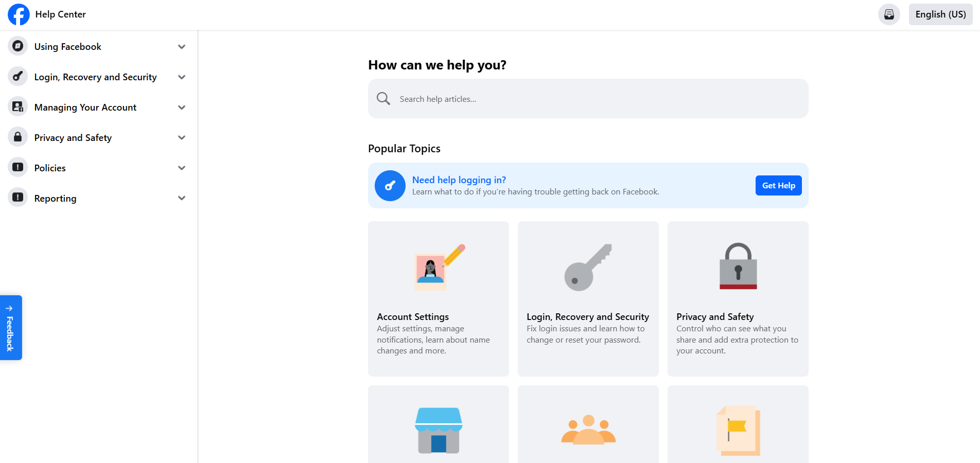
Task: Select the Using Facebook sidebar icon
Action: click(17, 46)
